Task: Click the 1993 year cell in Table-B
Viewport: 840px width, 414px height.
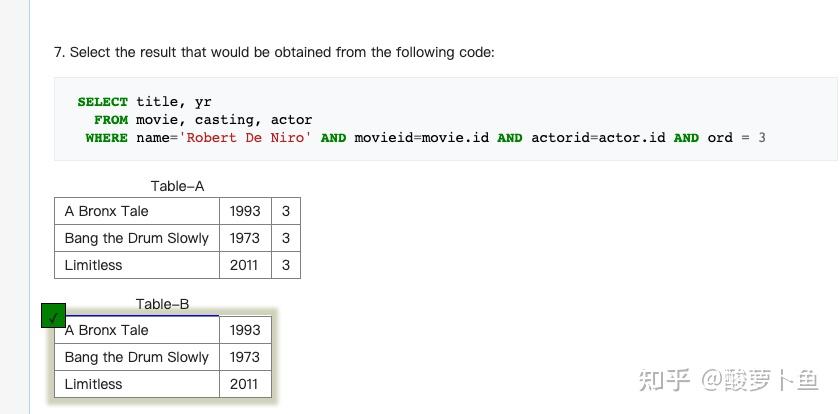Action: pyautogui.click(x=244, y=330)
